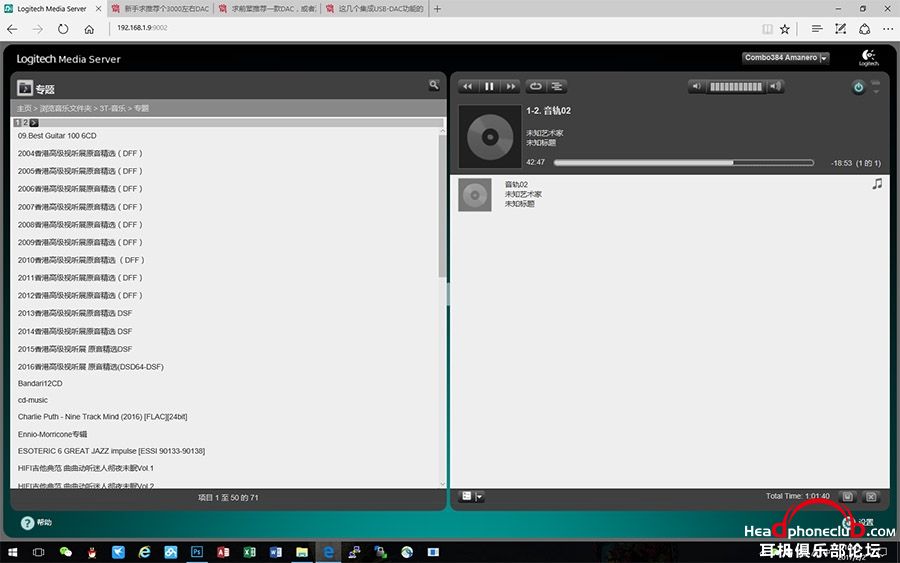Screen dimensions: 900x563
Task: Go to the 主页 breadcrumb link
Action: pyautogui.click(x=24, y=108)
